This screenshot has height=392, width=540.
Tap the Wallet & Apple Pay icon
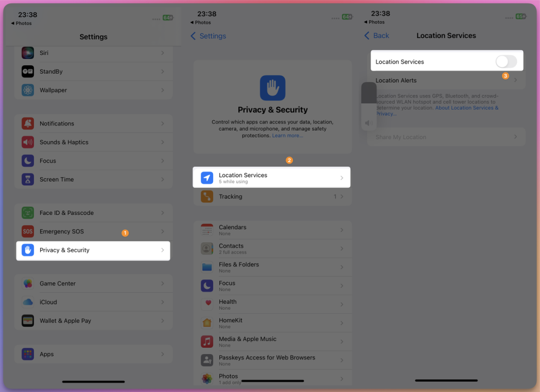[x=28, y=321]
